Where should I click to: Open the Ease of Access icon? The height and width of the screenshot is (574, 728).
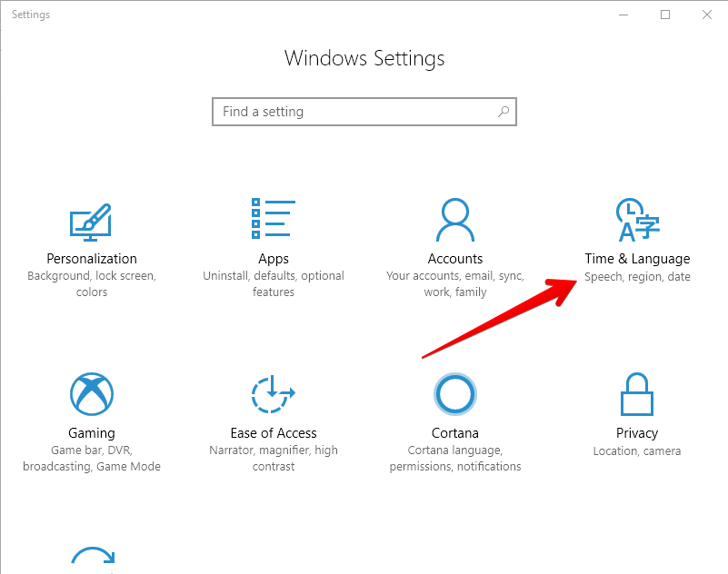coord(273,394)
